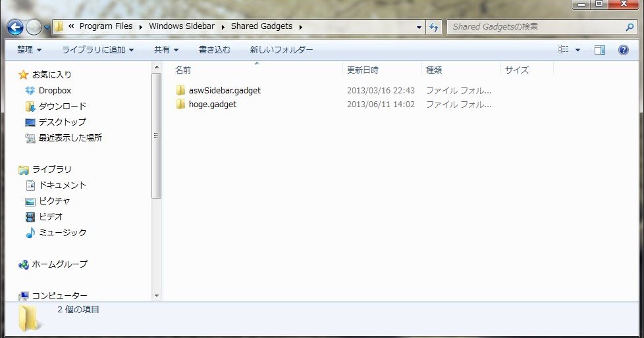Click date 2013/03/16 22:43

click(x=381, y=91)
